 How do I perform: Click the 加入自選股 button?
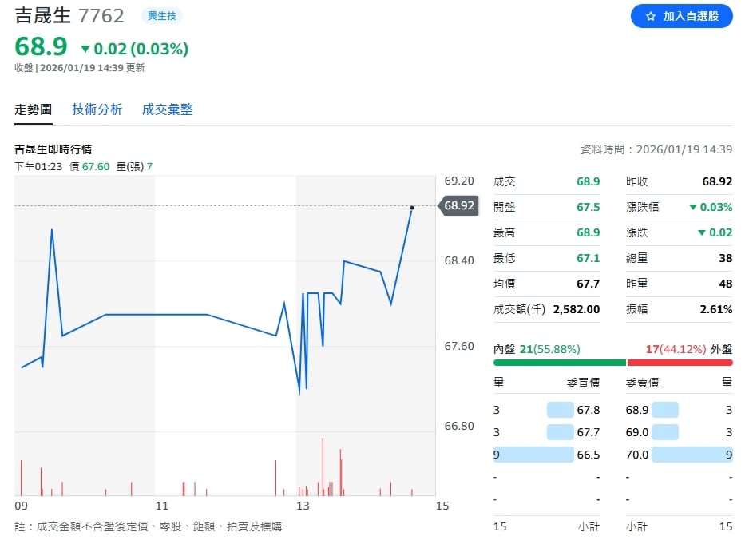pyautogui.click(x=682, y=16)
